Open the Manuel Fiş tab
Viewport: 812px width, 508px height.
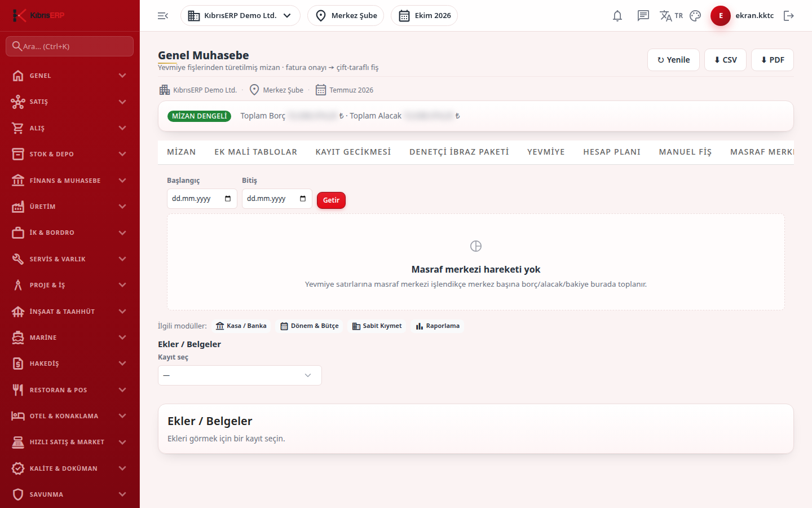coord(685,152)
